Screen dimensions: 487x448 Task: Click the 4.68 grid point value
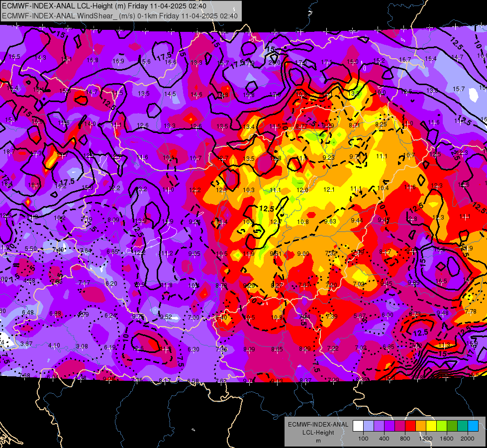pyautogui.click(x=29, y=281)
